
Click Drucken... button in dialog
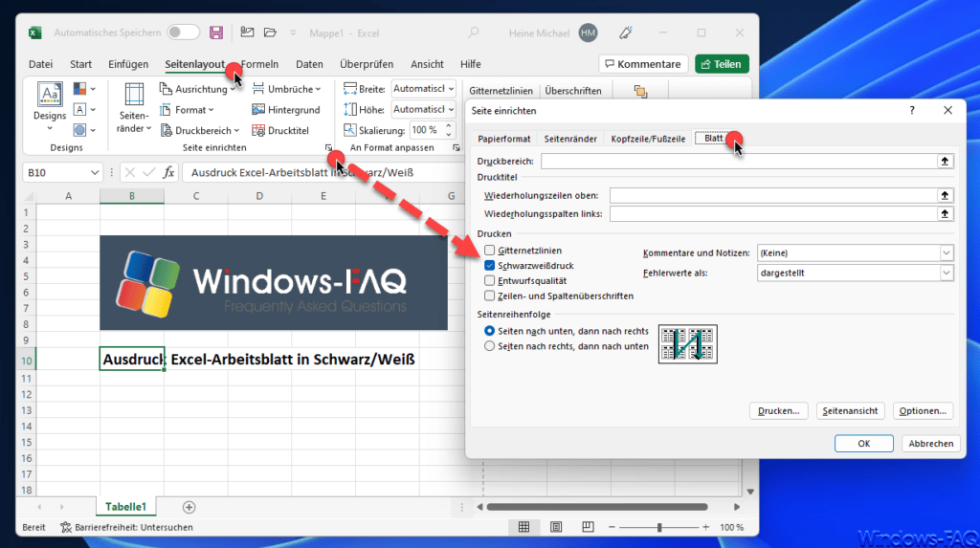[779, 410]
